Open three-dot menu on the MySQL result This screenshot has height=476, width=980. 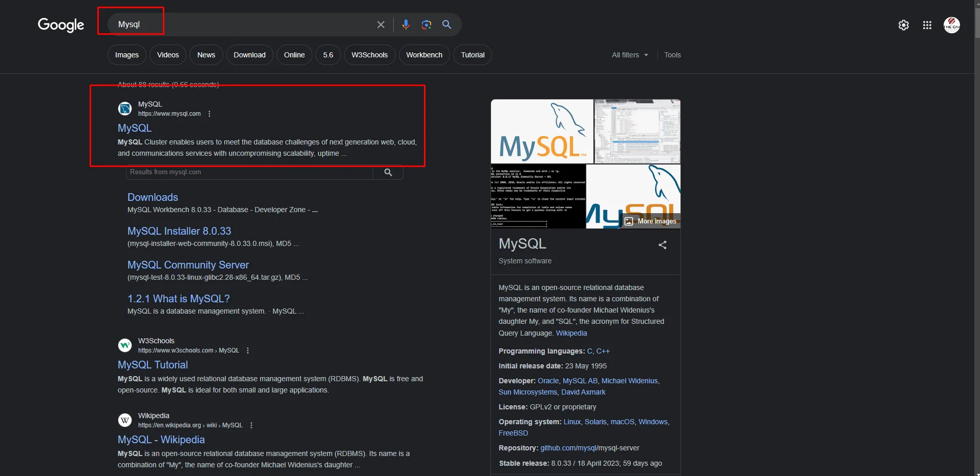click(208, 113)
